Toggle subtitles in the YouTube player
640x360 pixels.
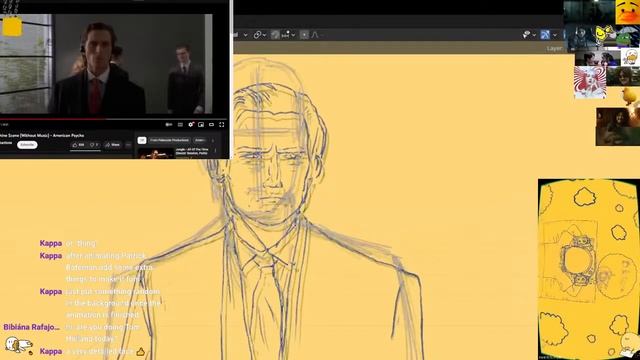click(180, 124)
